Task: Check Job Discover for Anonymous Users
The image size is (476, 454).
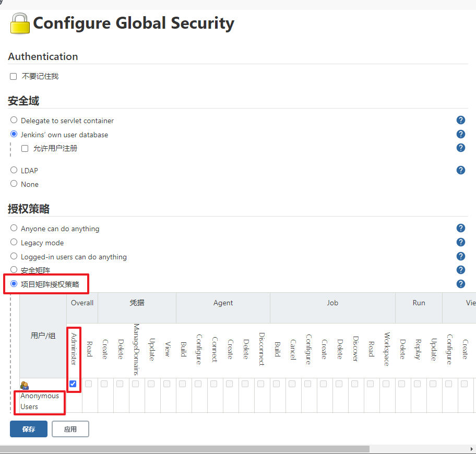Action: 354,384
